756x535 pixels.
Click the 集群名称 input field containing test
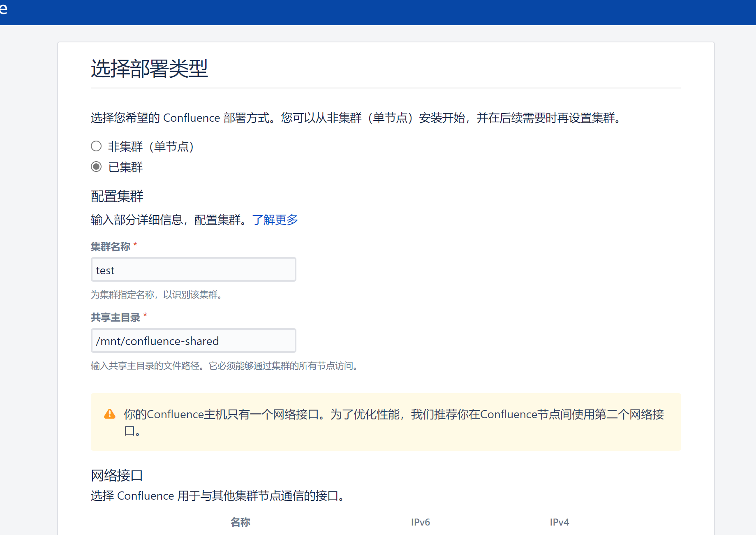193,270
